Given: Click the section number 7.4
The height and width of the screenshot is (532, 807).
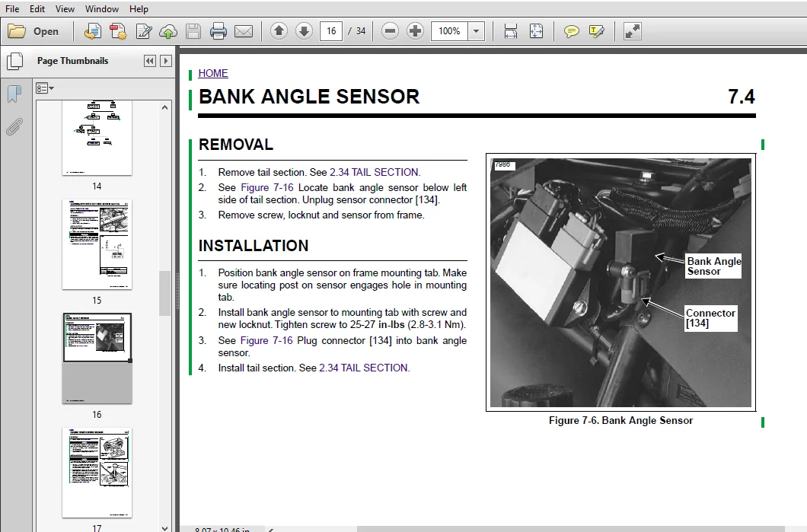Looking at the screenshot, I should point(741,97).
